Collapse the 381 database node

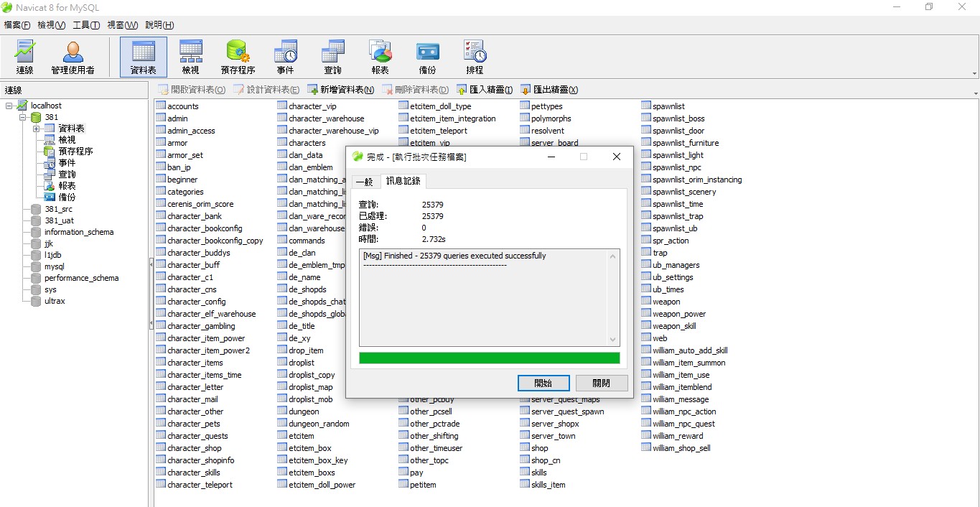[x=22, y=116]
